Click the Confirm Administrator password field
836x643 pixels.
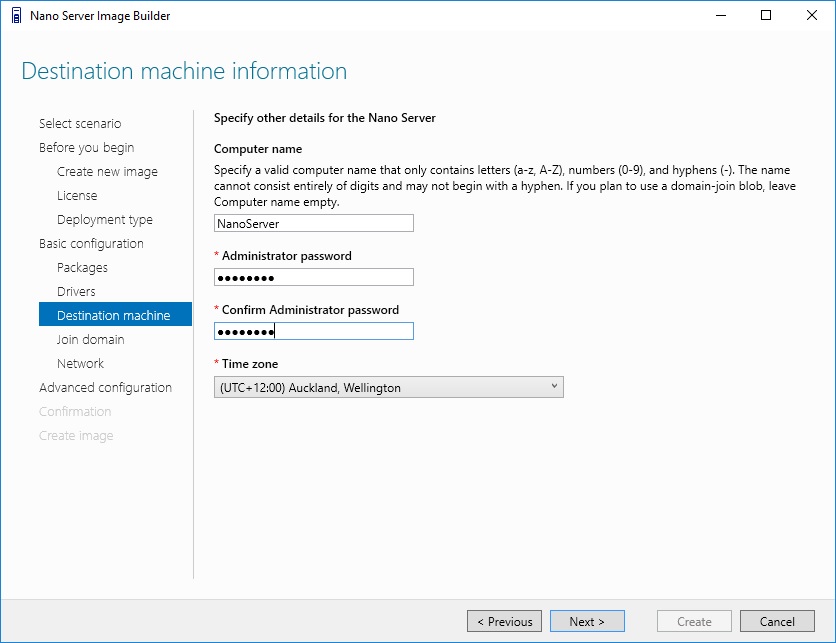(314, 331)
